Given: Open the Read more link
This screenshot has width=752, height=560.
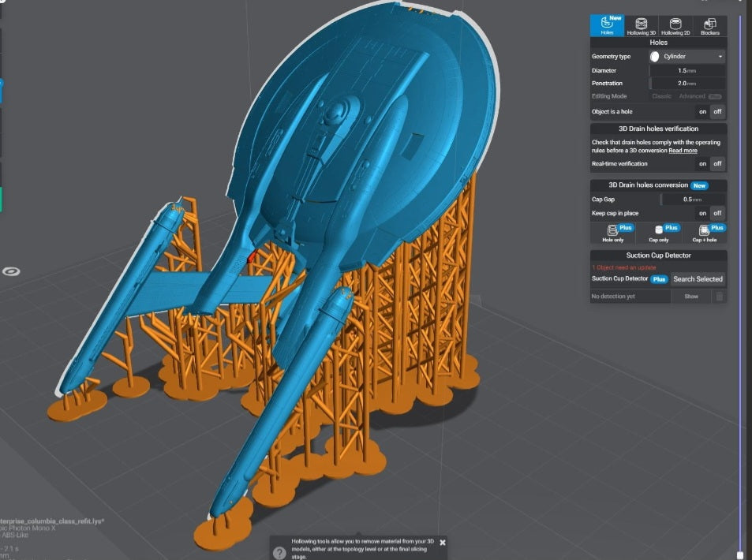Looking at the screenshot, I should pos(683,151).
